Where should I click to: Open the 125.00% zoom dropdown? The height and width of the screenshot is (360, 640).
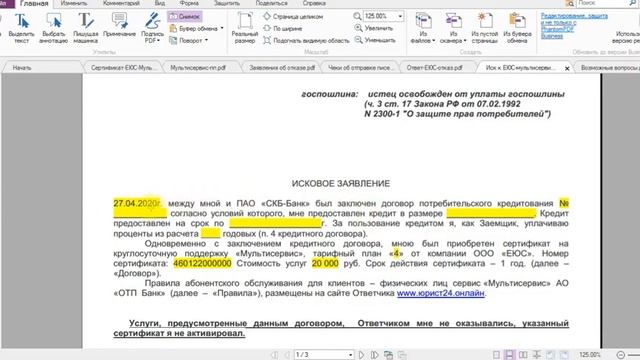(x=400, y=16)
